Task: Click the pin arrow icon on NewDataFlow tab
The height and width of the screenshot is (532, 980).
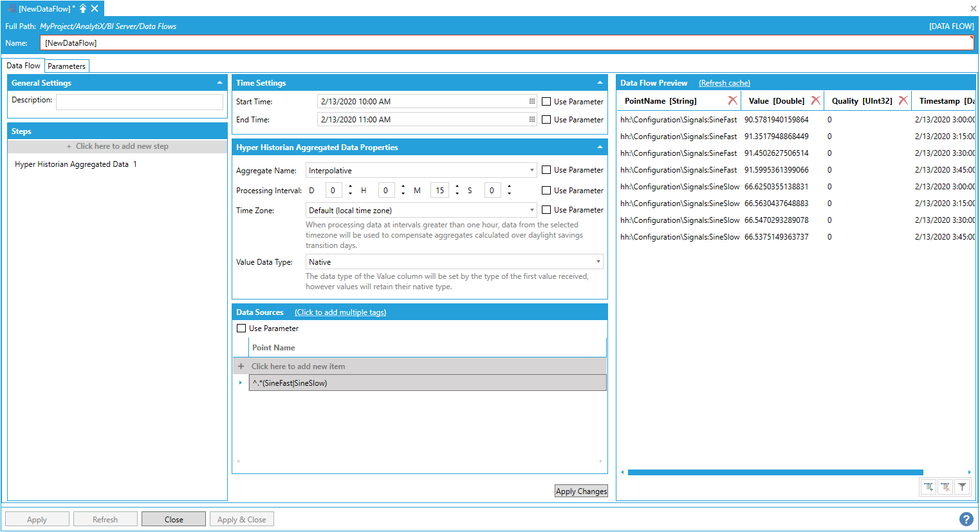Action: pos(83,8)
